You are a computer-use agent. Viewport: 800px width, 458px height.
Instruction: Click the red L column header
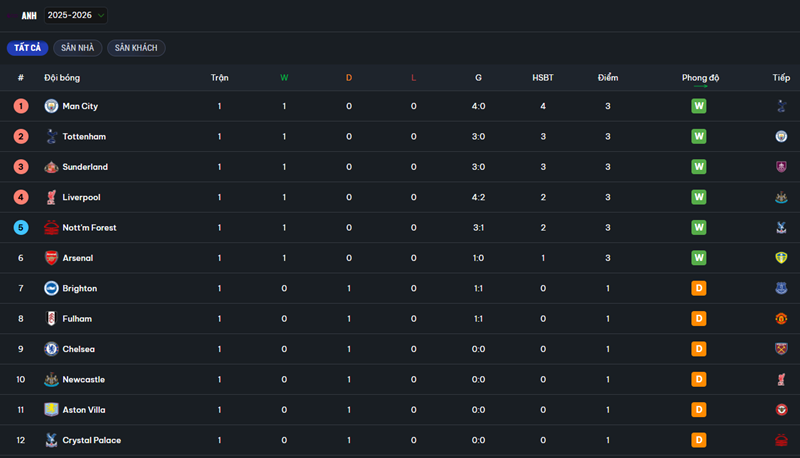pyautogui.click(x=413, y=78)
